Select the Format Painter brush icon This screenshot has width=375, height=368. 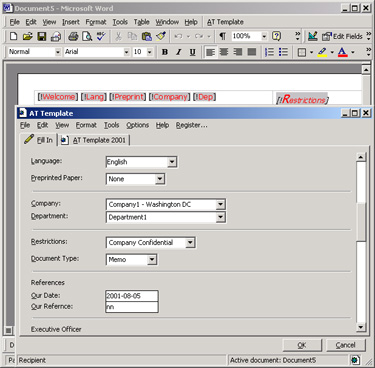coord(161,36)
